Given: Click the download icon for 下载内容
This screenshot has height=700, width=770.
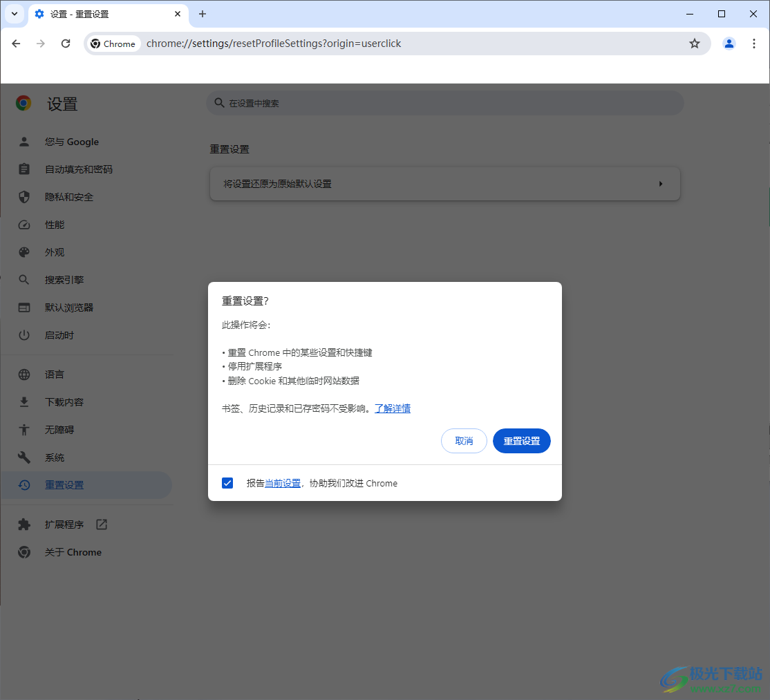Looking at the screenshot, I should [x=24, y=402].
